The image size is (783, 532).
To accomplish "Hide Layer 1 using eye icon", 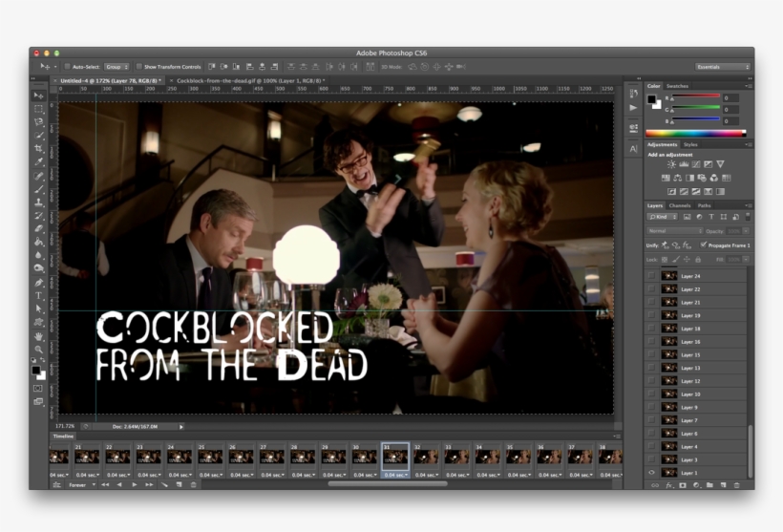I will point(652,473).
